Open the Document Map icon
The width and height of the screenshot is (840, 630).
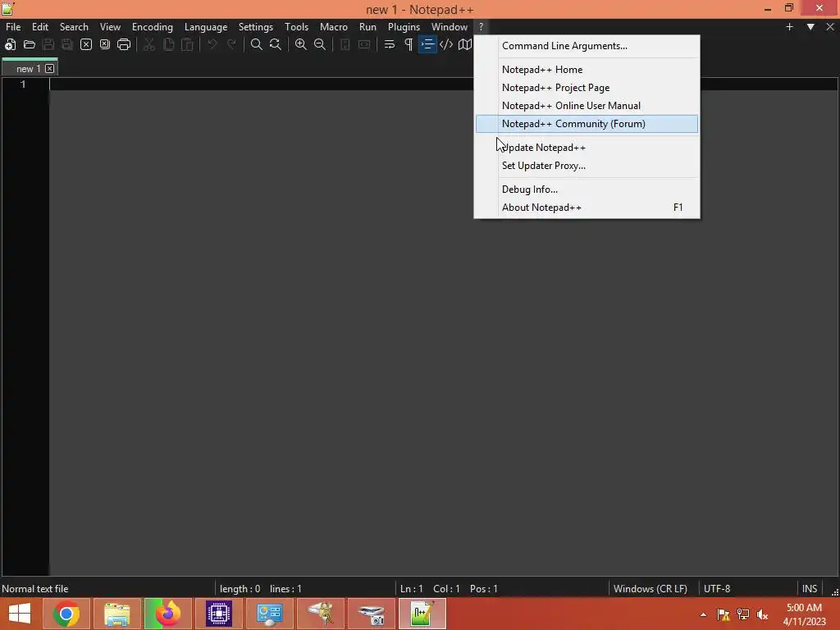point(465,44)
